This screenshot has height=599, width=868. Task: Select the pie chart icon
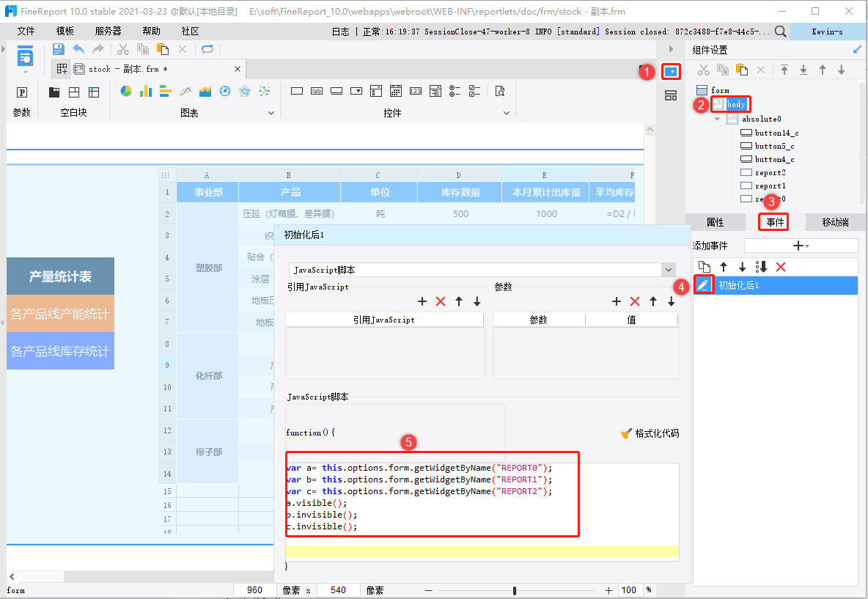(126, 91)
